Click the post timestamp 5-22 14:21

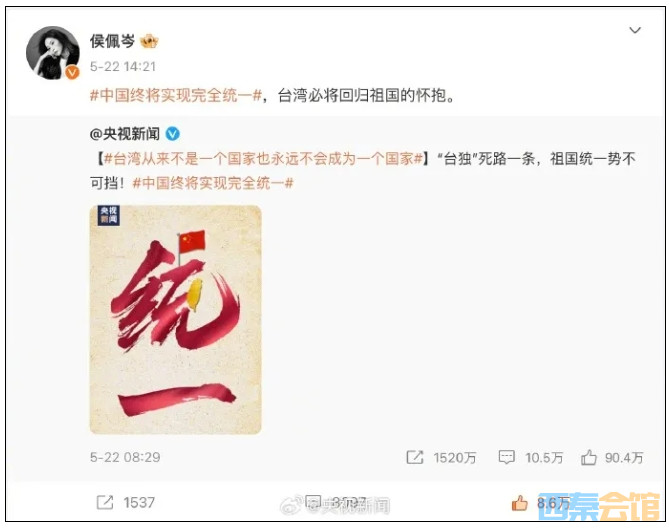(123, 67)
